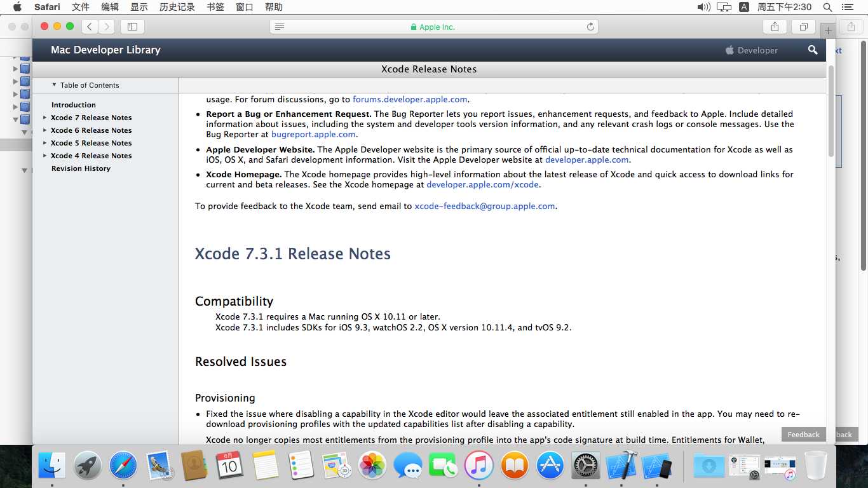Screen dimensions: 868x488
Task: Follow forums.developer.apple.com link
Action: pos(410,99)
